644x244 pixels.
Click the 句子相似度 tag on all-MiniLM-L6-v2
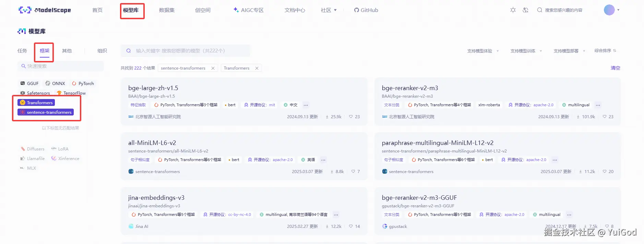tap(140, 160)
